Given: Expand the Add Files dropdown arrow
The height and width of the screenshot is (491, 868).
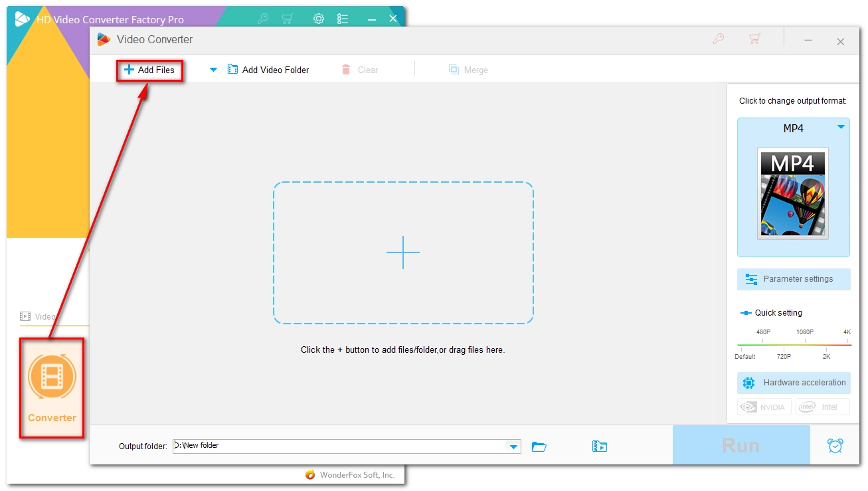Looking at the screenshot, I should (x=213, y=70).
